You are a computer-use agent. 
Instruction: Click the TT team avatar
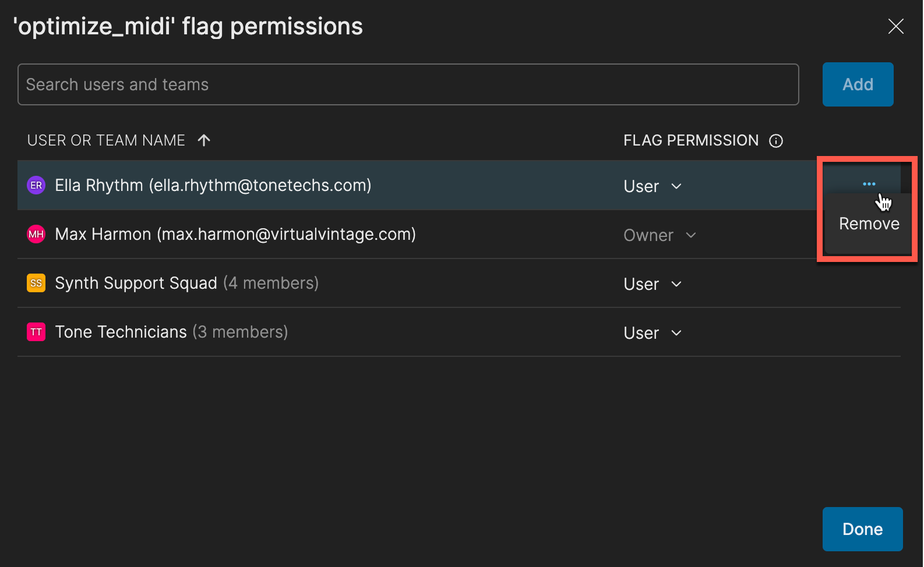click(36, 332)
